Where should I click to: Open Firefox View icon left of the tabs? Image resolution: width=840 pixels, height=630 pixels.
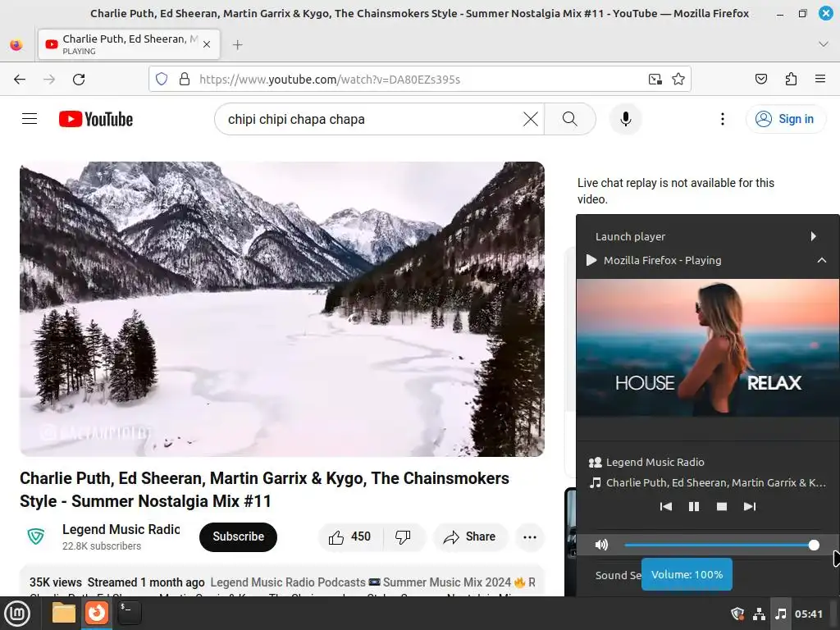pyautogui.click(x=16, y=45)
